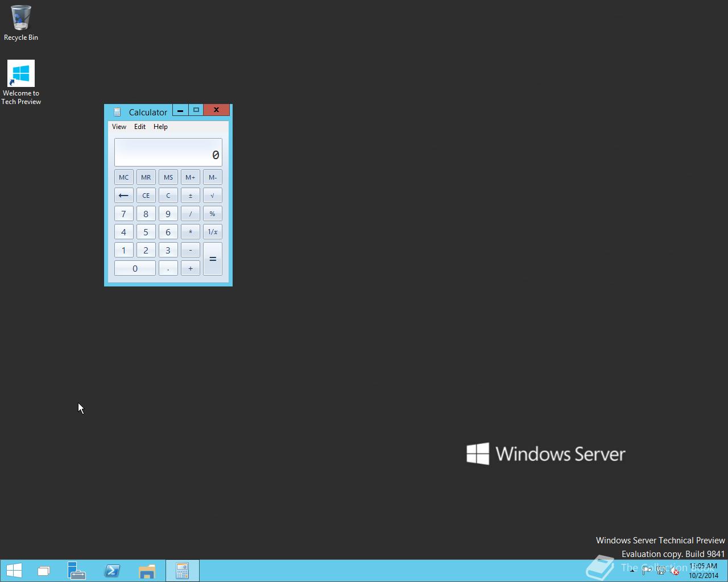Click the Calculator title bar icon
The image size is (728, 582).
[x=117, y=112]
